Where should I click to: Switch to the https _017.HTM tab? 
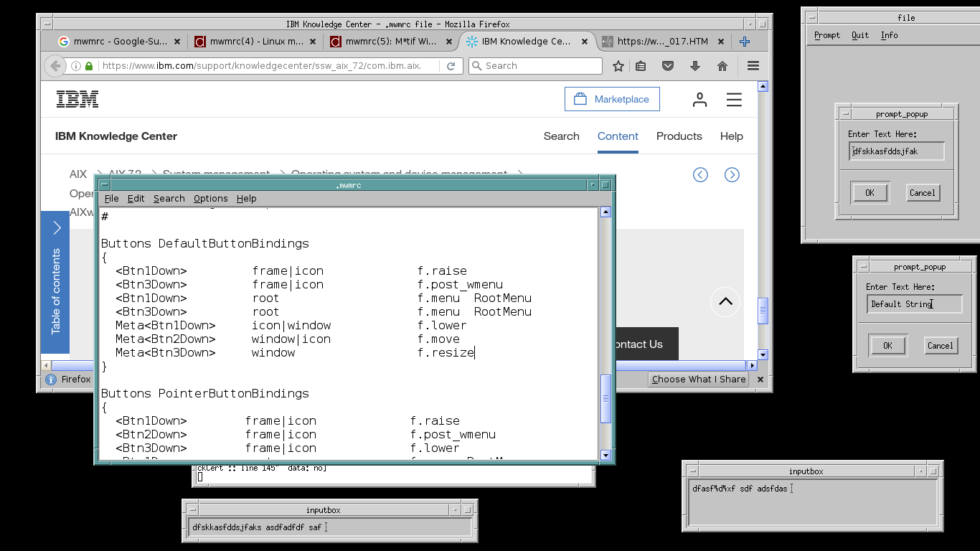click(x=662, y=42)
